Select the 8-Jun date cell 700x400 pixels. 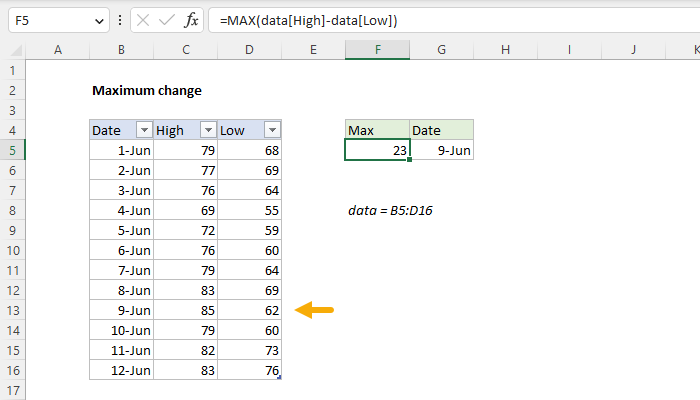121,291
